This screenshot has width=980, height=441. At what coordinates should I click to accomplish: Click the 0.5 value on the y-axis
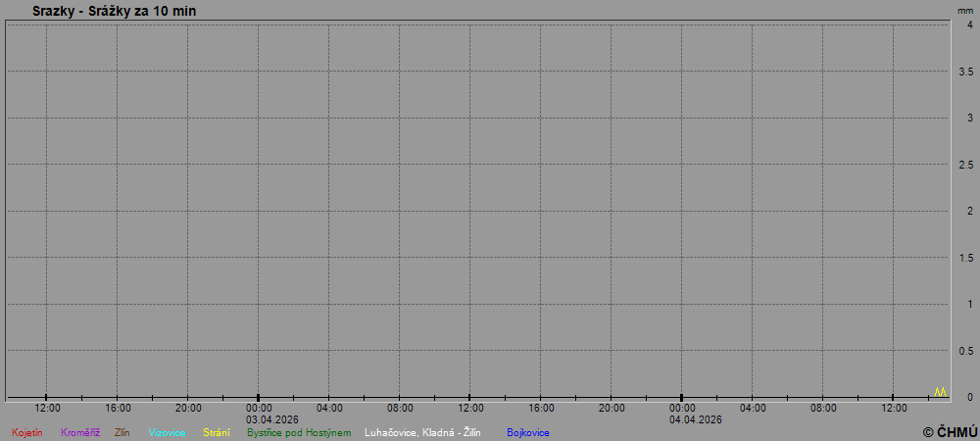point(965,351)
